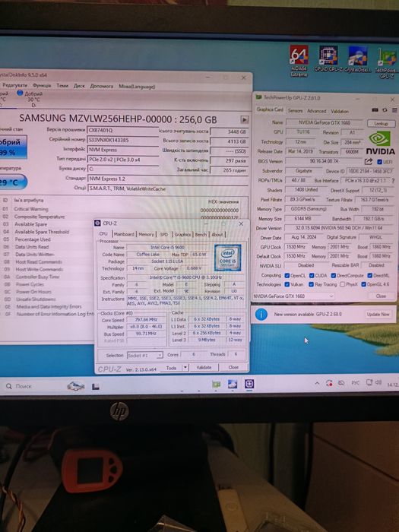Screen dimensions: 399x532
Task: Open the GPU-Z hamburger menu icon
Action: (394, 110)
